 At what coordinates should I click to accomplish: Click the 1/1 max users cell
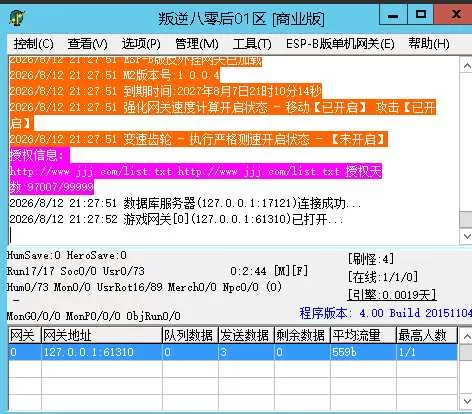pyautogui.click(x=427, y=352)
